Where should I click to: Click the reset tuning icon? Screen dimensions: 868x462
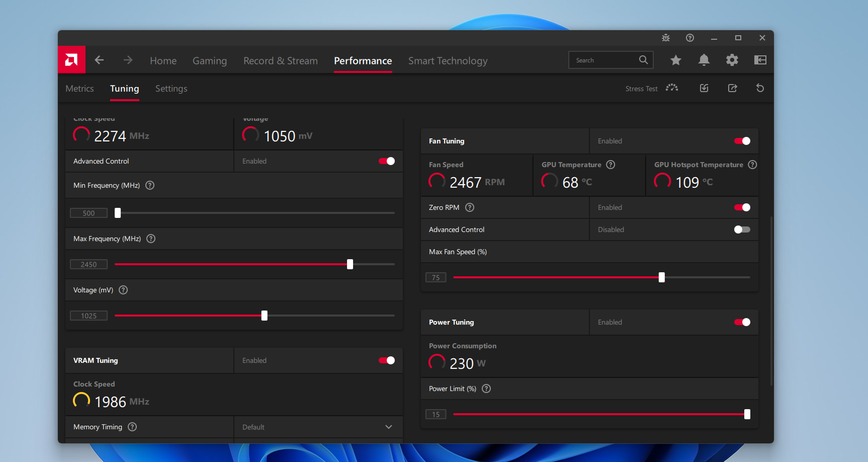coord(760,88)
